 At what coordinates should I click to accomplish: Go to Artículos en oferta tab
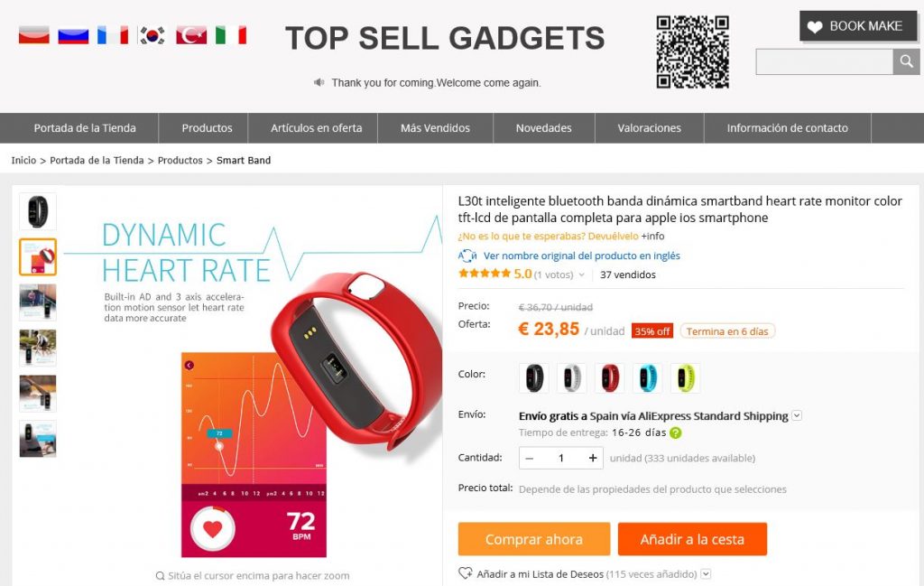tap(317, 128)
